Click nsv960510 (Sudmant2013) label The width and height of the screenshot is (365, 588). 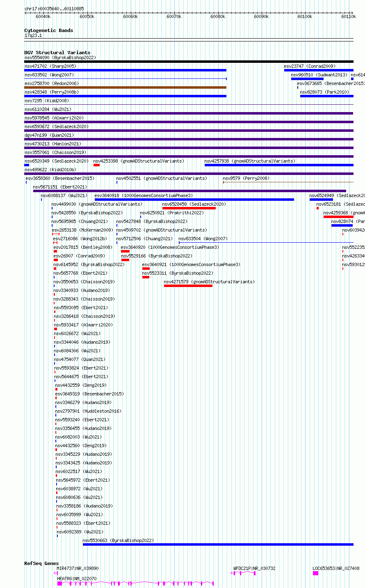pyautogui.click(x=319, y=75)
